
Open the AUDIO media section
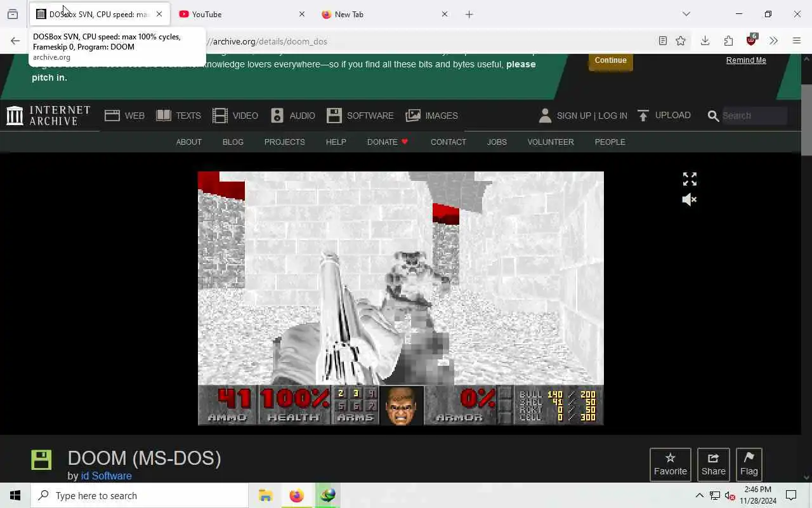[293, 116]
